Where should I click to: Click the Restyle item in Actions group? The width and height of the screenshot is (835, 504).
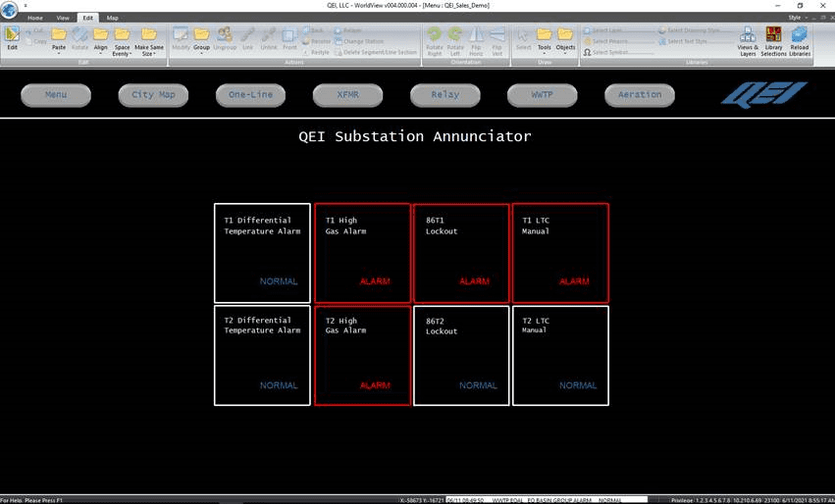(316, 52)
